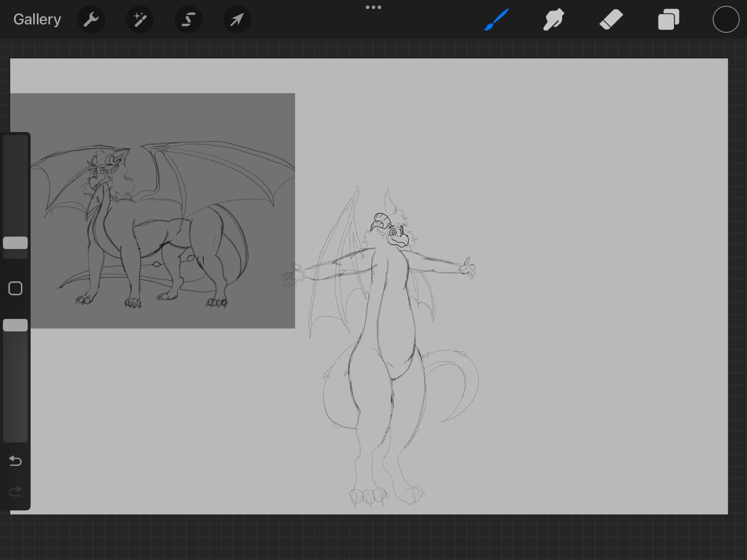Open the Adjustments magic wand menu
Screen dimensions: 747x560
pyautogui.click(x=140, y=19)
